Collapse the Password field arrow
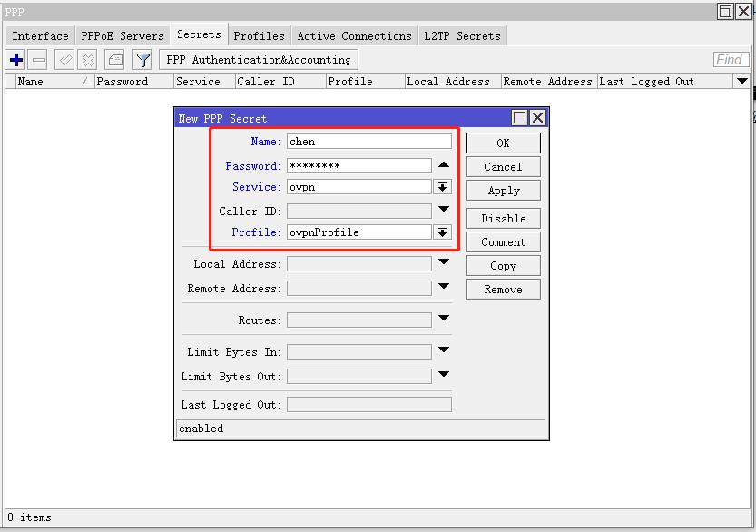This screenshot has height=532, width=756. point(443,165)
